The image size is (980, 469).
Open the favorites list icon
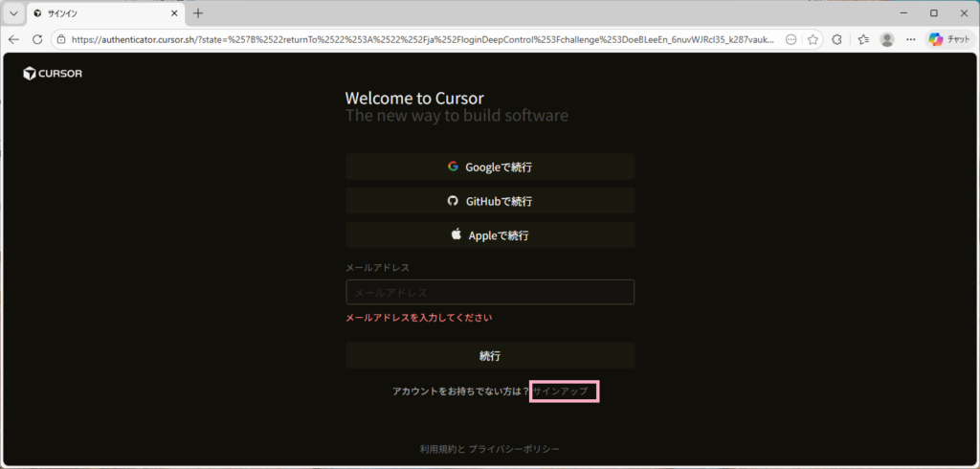862,39
